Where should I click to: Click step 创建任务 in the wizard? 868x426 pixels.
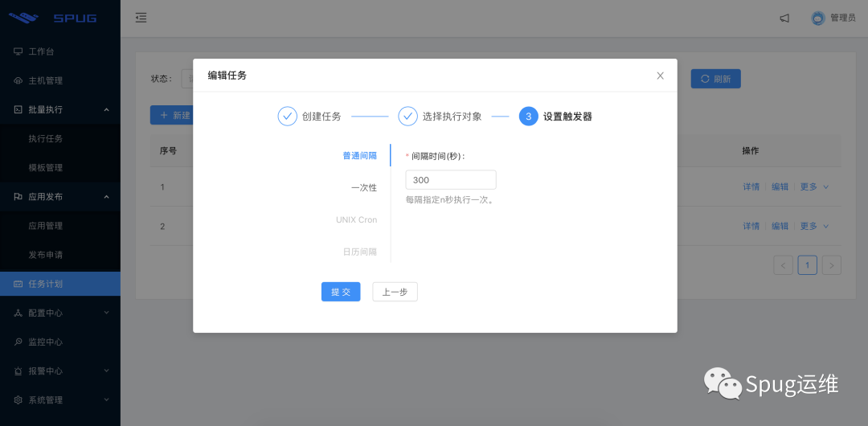[x=309, y=117]
